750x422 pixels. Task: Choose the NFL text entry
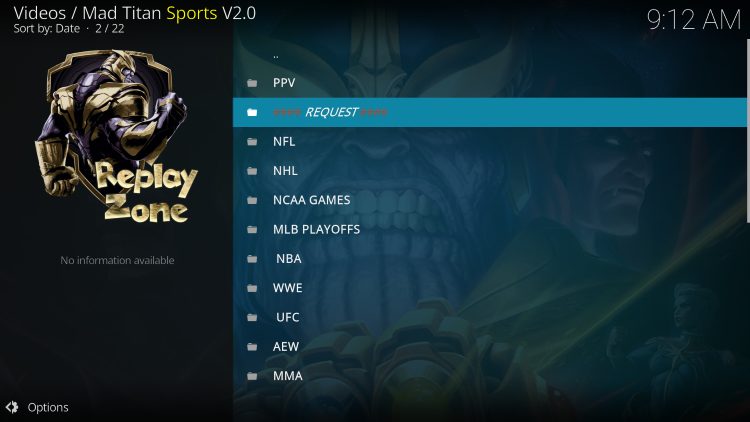284,142
